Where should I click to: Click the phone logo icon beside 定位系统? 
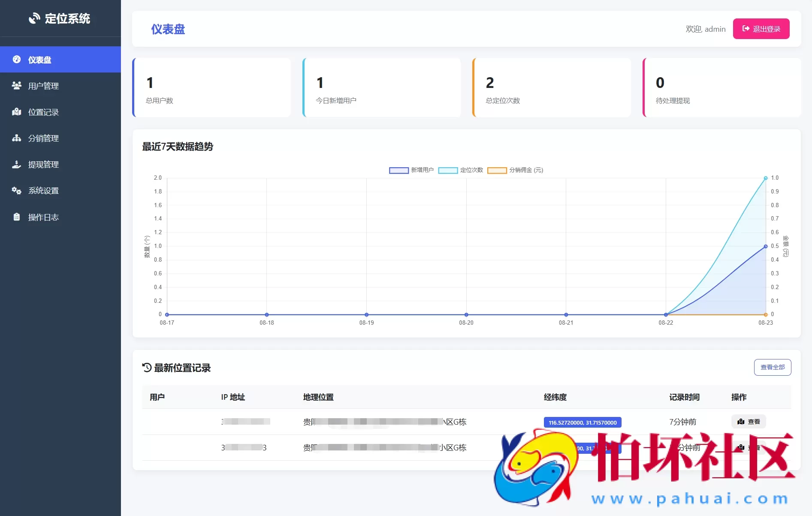[x=34, y=18]
